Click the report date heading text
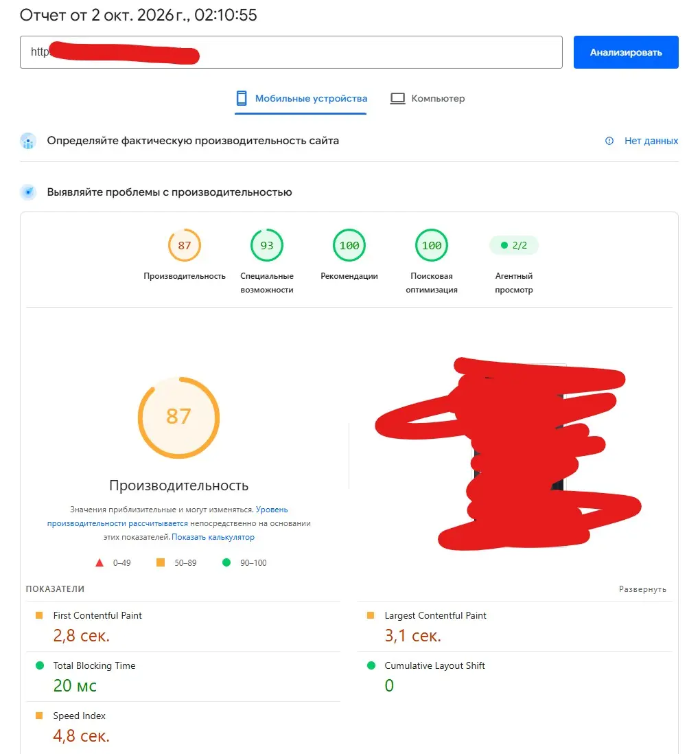The height and width of the screenshot is (754, 700). click(139, 15)
